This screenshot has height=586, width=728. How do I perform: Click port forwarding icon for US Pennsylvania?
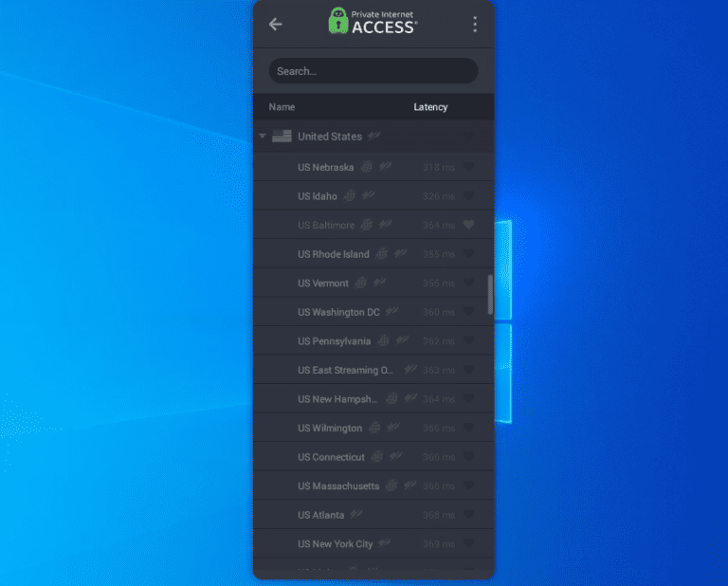pyautogui.click(x=402, y=339)
